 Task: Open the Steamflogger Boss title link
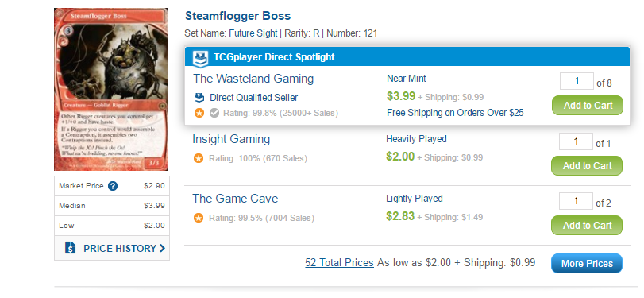coord(237,16)
